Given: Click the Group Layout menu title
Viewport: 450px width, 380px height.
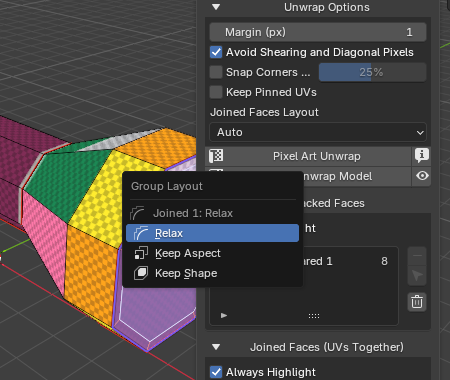Looking at the screenshot, I should [167, 186].
